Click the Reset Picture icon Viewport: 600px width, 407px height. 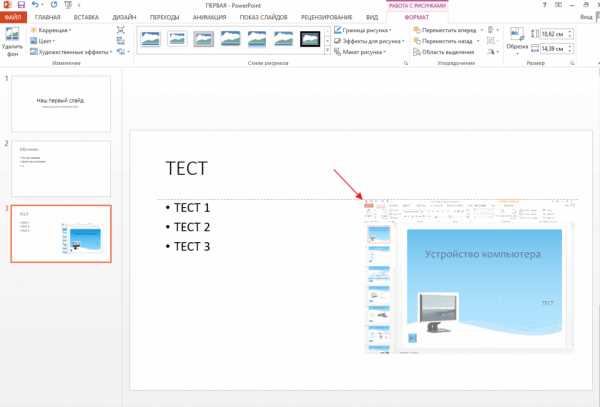tap(121, 51)
